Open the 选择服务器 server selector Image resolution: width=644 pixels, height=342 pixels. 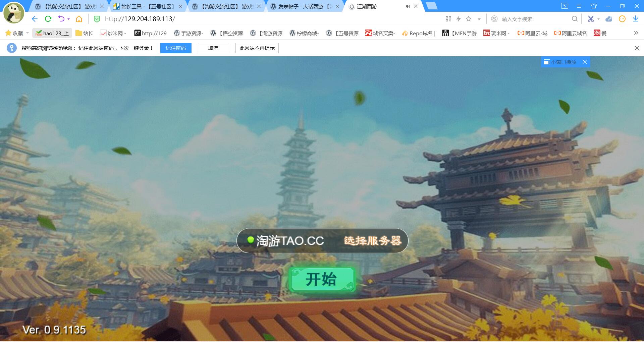click(372, 241)
